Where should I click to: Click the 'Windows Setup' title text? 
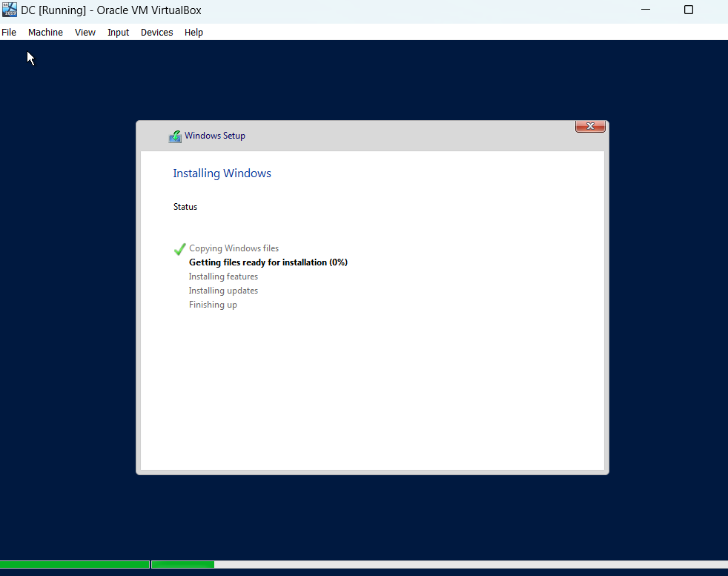215,136
